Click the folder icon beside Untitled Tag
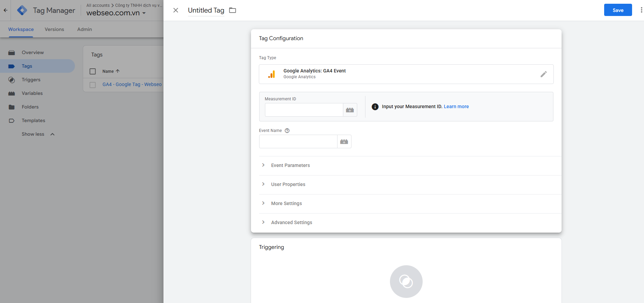Screen dimensions: 644x303 233,10
